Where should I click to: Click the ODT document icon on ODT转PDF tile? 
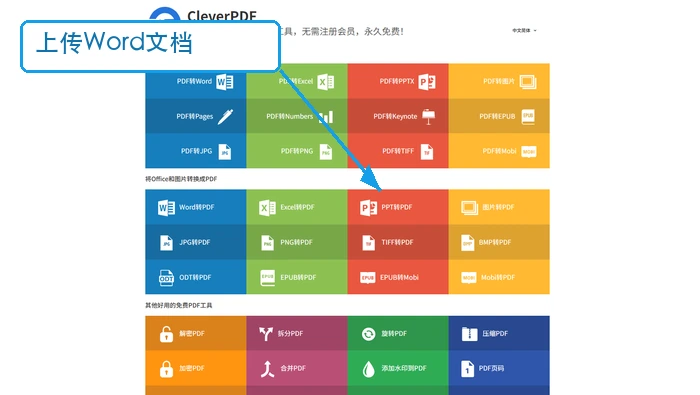[166, 278]
